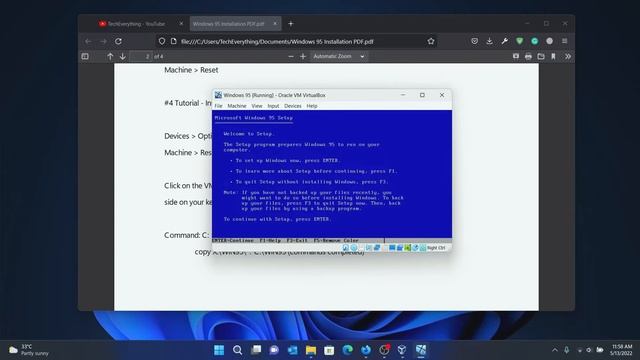Screen dimensions: 640x360
Task: Open a file in PDF viewer
Action: [x=541, y=56]
